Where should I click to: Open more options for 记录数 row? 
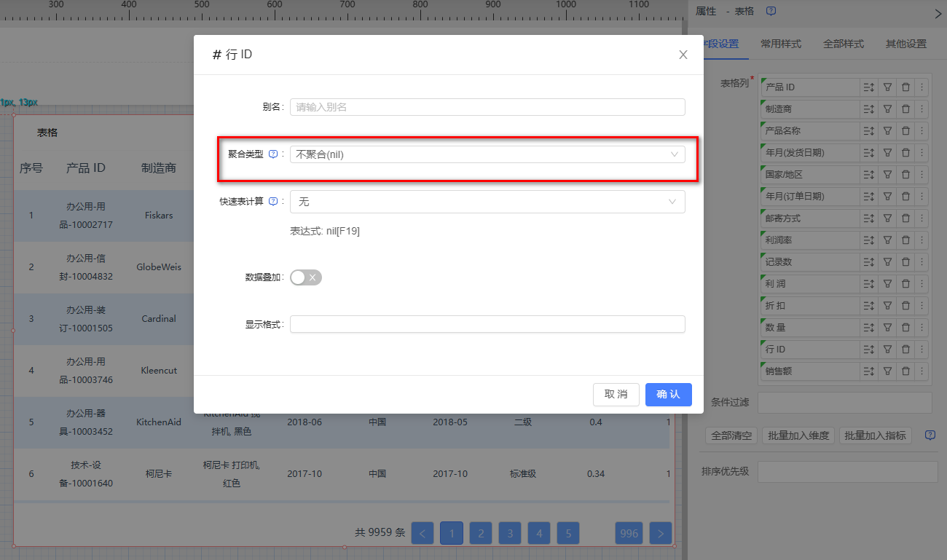tap(922, 262)
